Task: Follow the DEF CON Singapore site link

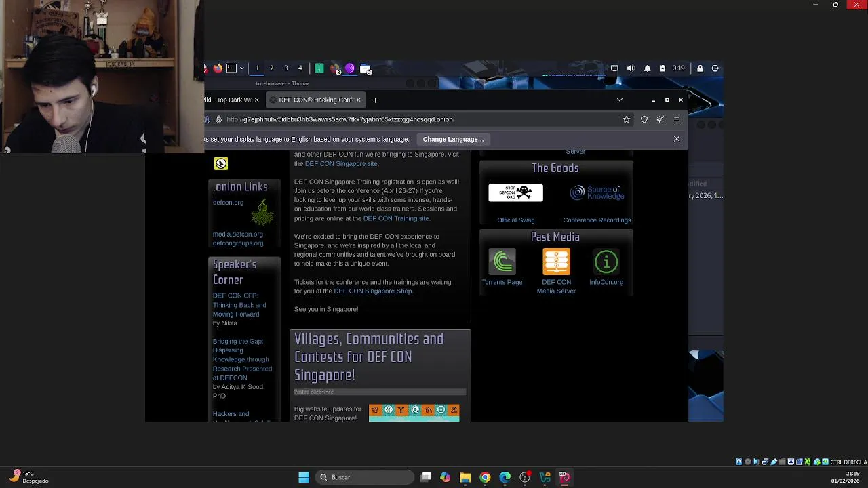Action: (341, 164)
